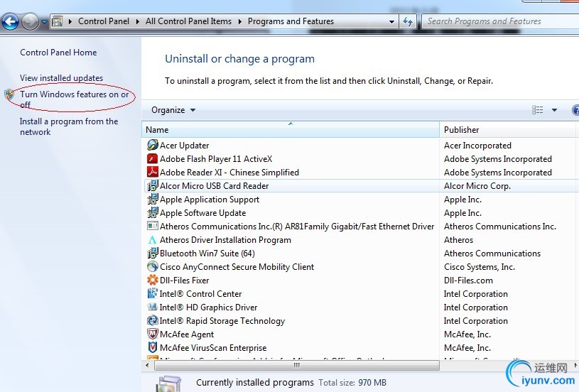Select Adobe Reader XI - Chinese Simplified entry
Viewport: 579px width, 392px height.
tap(229, 173)
